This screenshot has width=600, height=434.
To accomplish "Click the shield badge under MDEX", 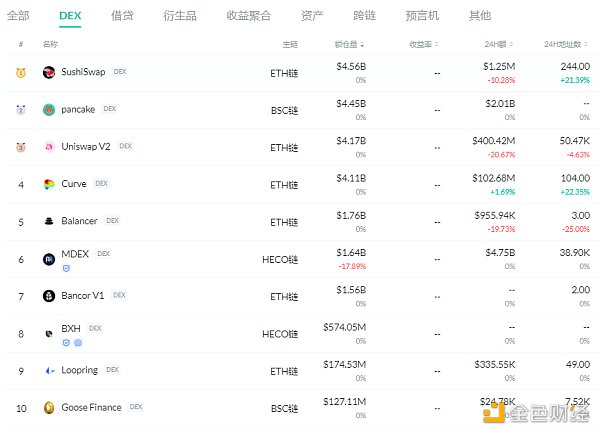I will point(66,269).
